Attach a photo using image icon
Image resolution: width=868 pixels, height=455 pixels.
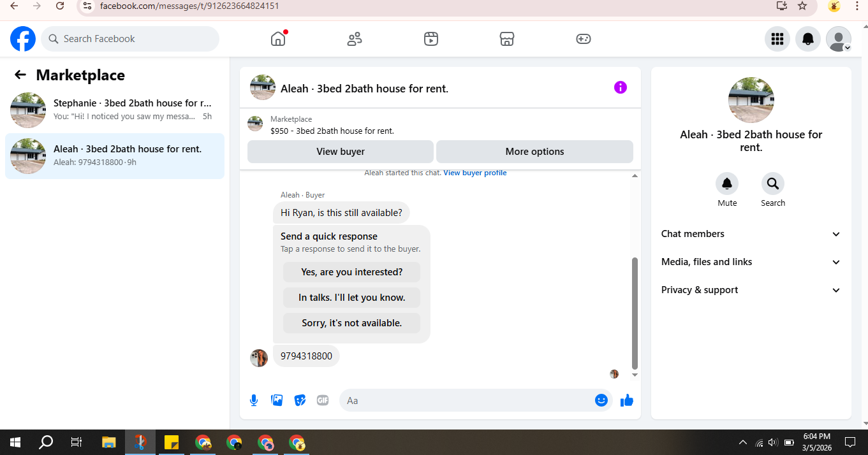point(277,400)
